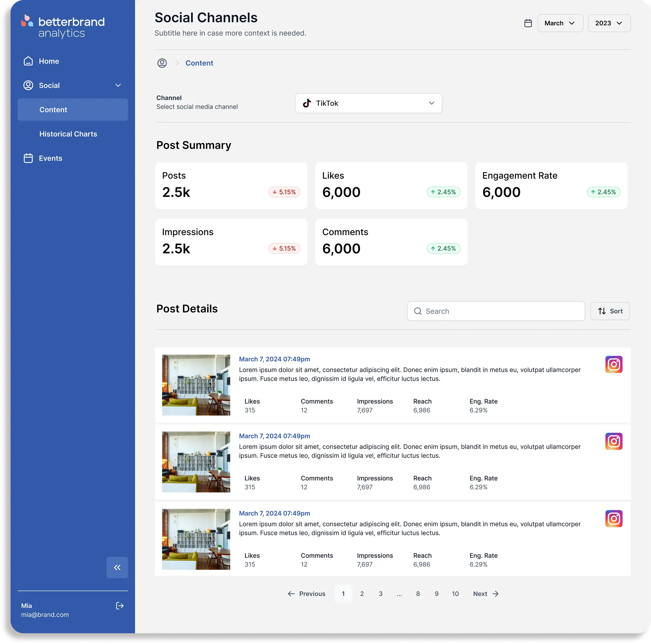Click the TikTok logo in channel selector
This screenshot has width=651, height=644.
(x=307, y=103)
